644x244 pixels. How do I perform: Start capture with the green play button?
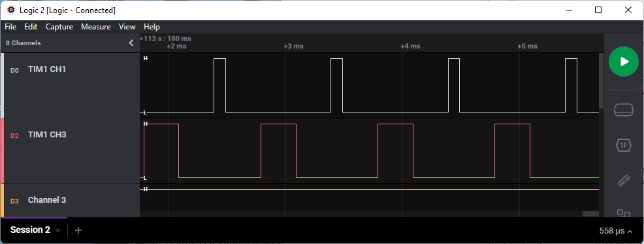click(624, 61)
